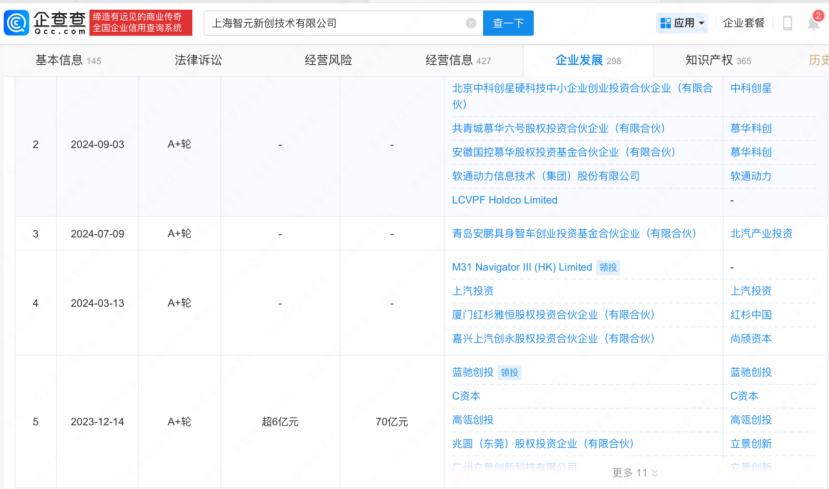Click 青岛安鹏具身智车创业投资基金 investor link
This screenshot has width=829, height=489.
573,233
